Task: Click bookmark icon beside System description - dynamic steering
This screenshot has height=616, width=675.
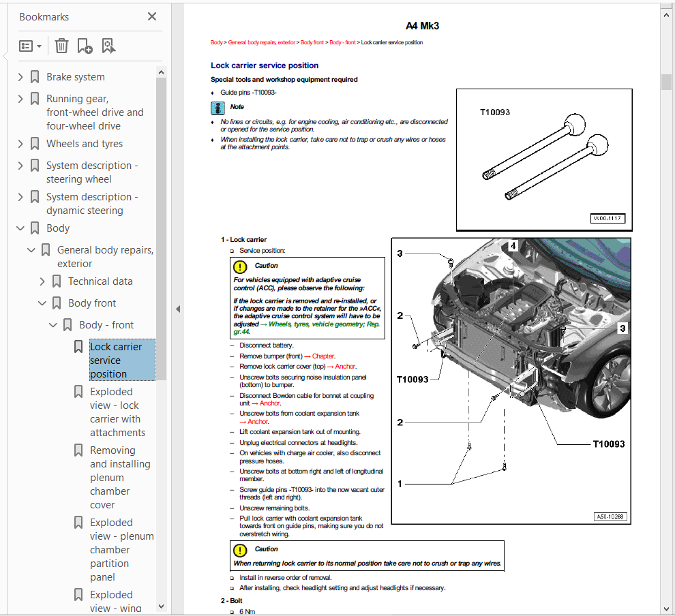Action: point(35,197)
